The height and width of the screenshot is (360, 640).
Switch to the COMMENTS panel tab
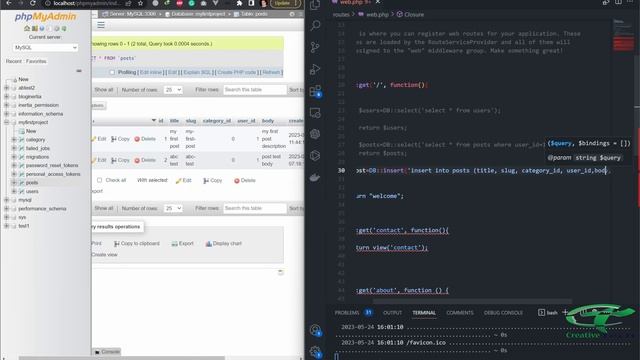(x=460, y=313)
